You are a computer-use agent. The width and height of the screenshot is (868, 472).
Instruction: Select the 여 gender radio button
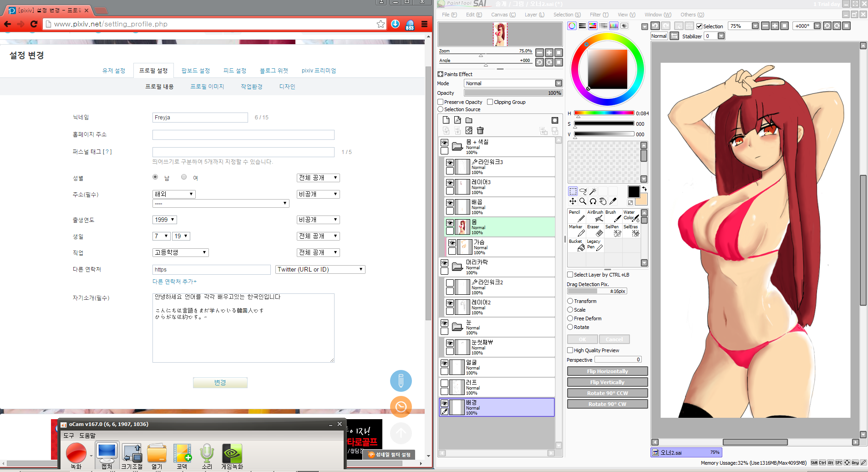184,177
